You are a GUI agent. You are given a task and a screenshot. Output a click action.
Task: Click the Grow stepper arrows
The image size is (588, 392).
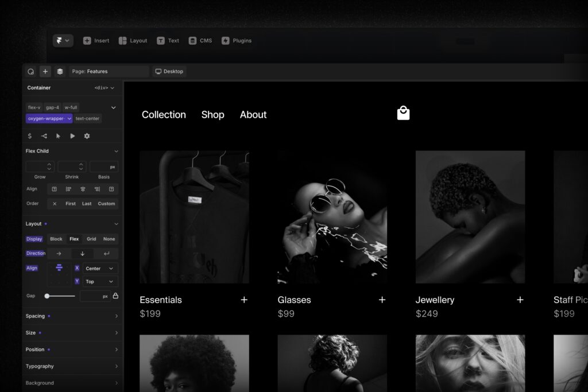pos(49,166)
